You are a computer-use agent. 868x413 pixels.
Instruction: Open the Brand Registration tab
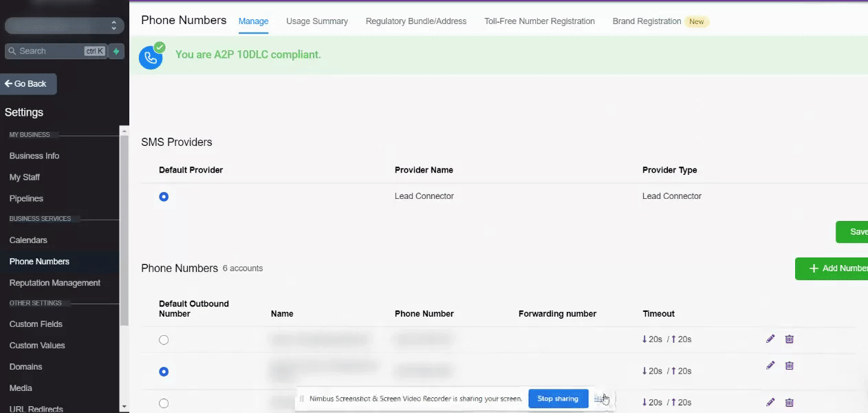click(x=647, y=21)
